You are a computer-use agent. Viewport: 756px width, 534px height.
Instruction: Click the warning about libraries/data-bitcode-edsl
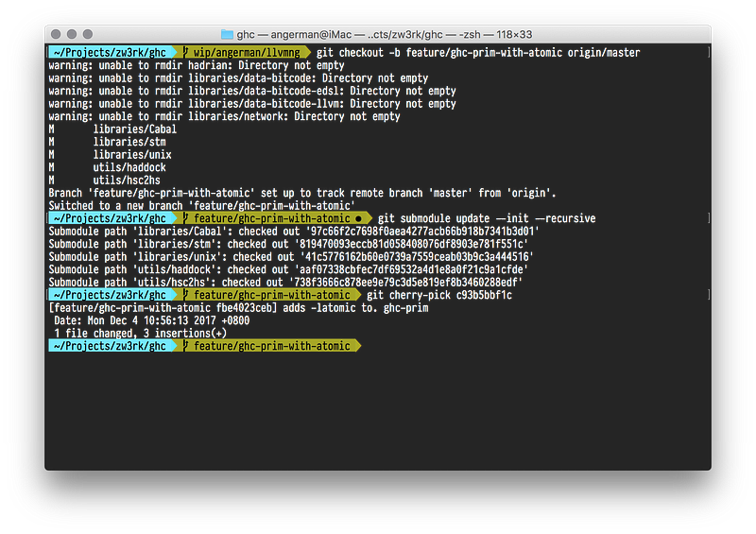(252, 91)
